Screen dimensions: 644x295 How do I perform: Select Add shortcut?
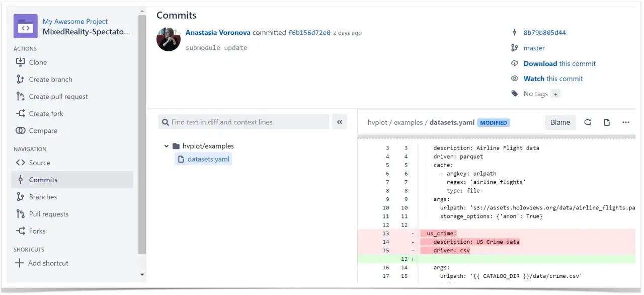(48, 263)
